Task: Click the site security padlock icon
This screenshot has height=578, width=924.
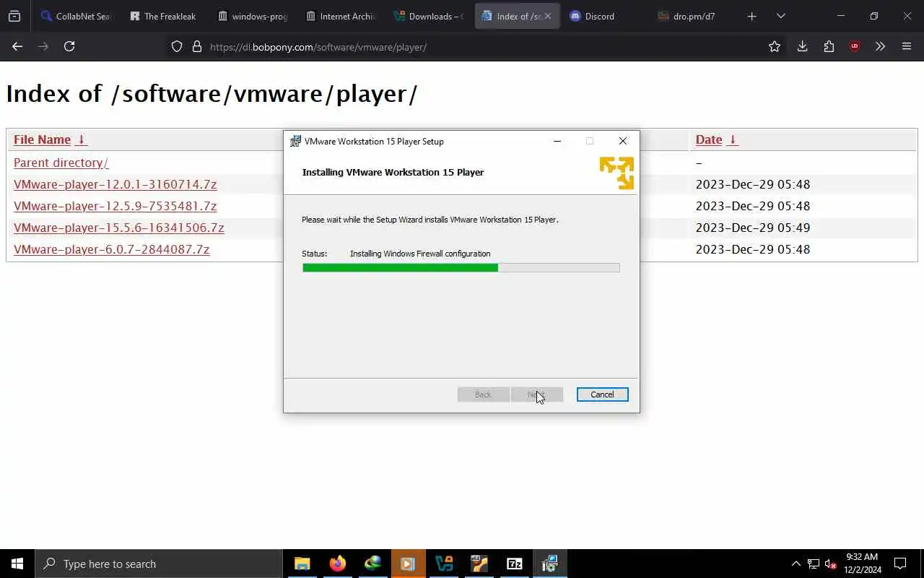Action: pos(197,46)
